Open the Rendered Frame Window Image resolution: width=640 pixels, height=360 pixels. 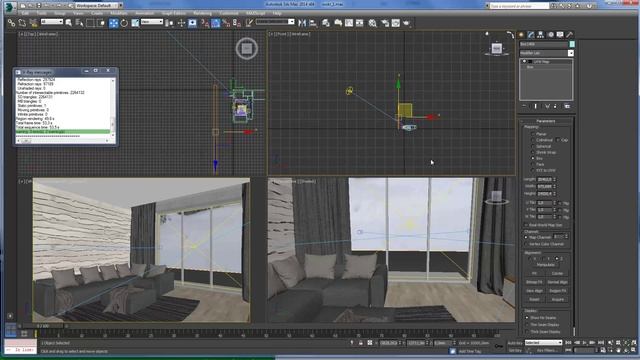click(396, 23)
